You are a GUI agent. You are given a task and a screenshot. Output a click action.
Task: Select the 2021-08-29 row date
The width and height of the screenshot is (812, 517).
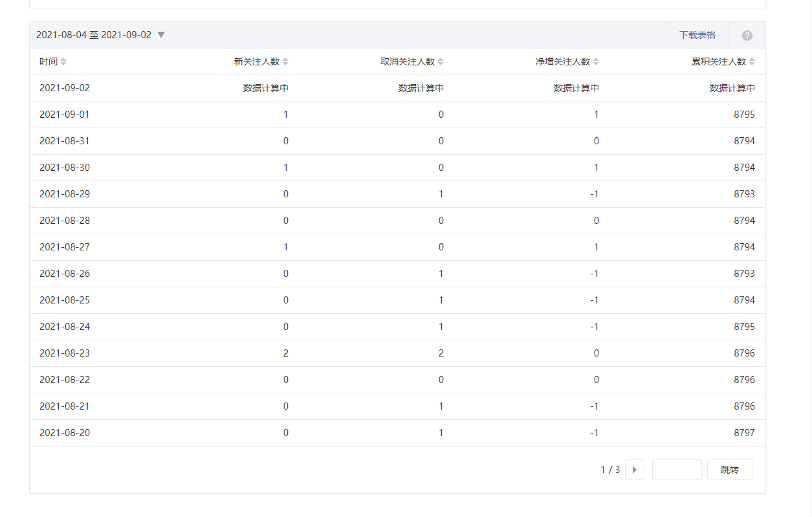point(65,194)
